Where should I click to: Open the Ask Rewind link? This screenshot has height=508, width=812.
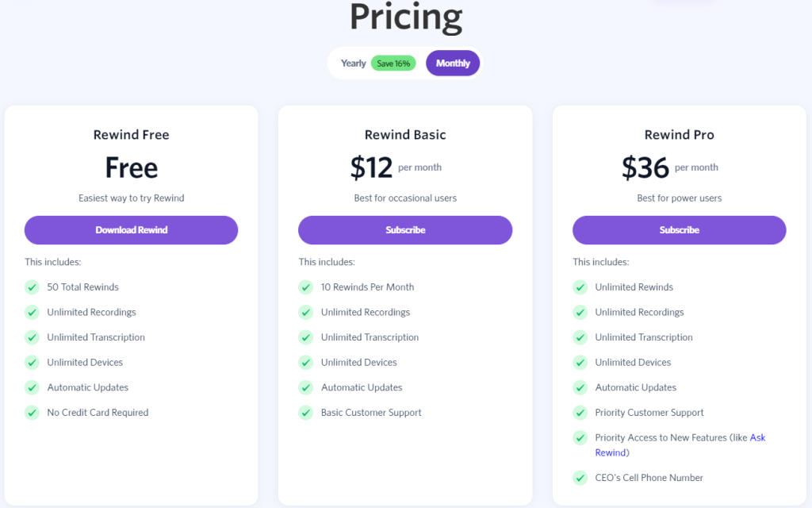click(x=757, y=438)
